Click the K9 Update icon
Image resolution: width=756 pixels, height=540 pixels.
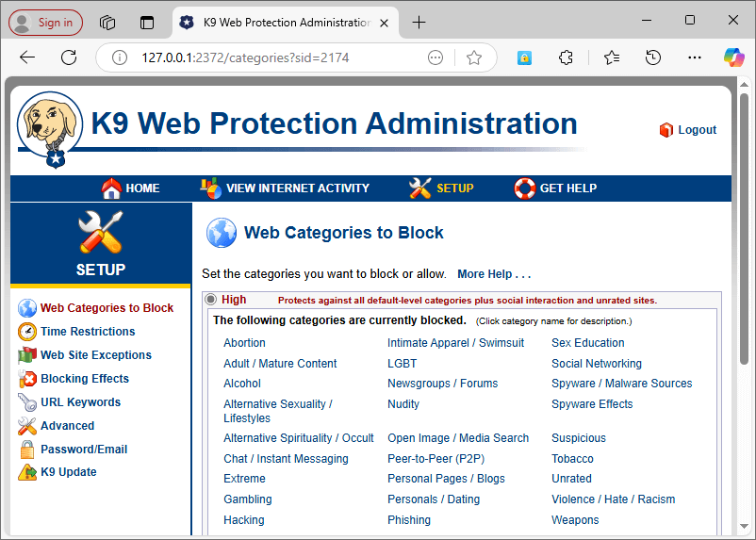tap(26, 472)
